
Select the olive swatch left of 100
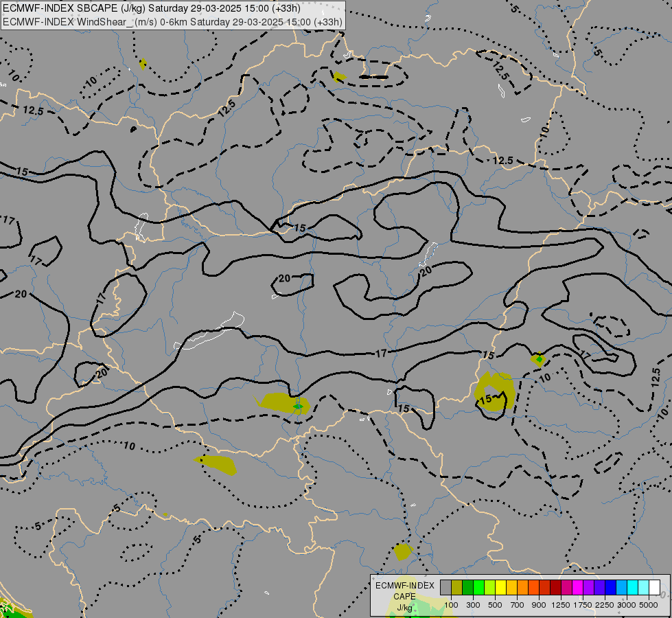point(457,588)
